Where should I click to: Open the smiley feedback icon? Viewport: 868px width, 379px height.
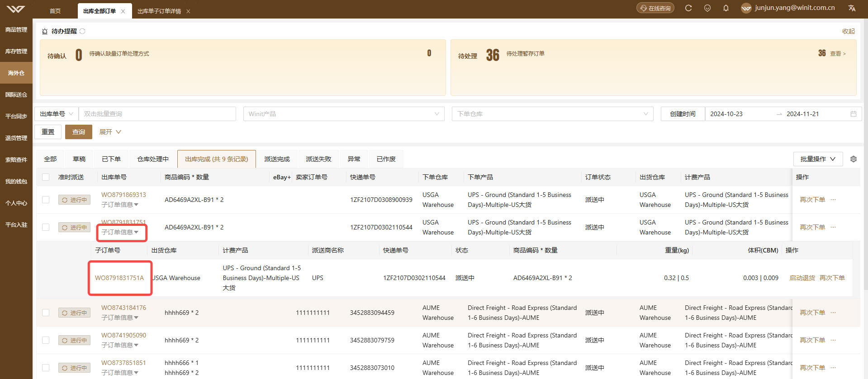click(707, 8)
